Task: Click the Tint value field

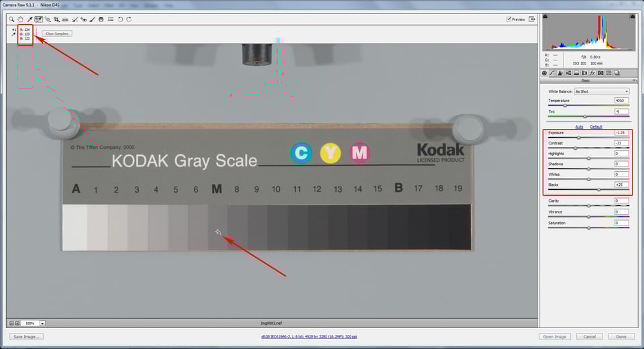Action: point(621,111)
